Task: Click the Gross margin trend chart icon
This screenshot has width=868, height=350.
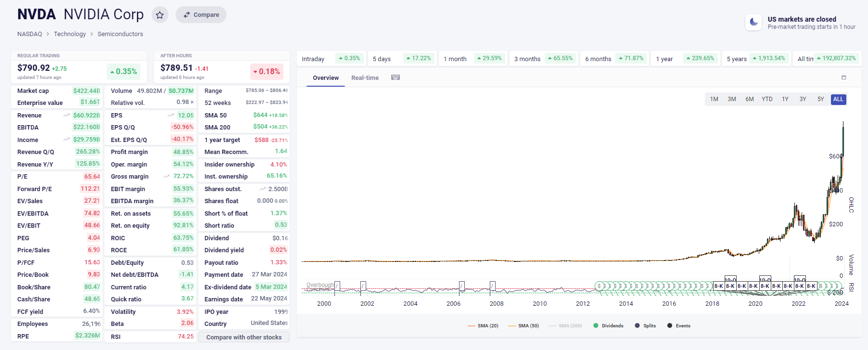Action: (166, 177)
